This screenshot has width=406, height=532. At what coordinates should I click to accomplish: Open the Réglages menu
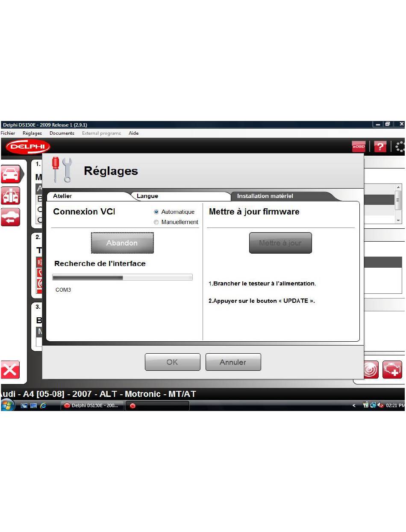point(32,133)
